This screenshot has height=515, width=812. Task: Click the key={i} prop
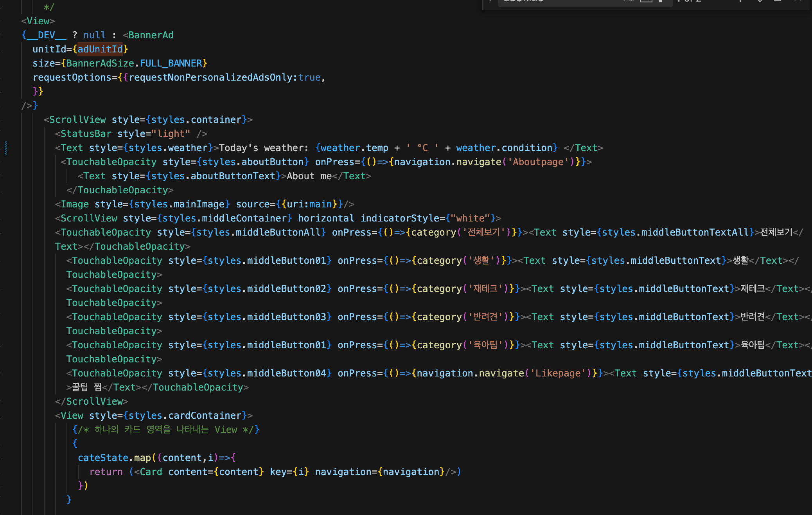coord(289,472)
